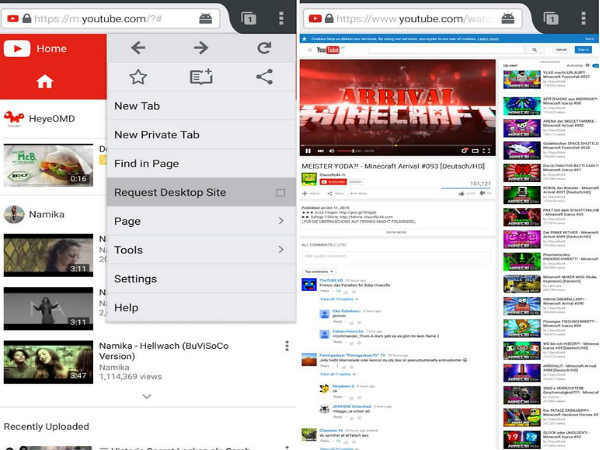Viewport: 600px width, 450px height.
Task: Tap the Android icon in right URL bar
Action: pyautogui.click(x=508, y=18)
